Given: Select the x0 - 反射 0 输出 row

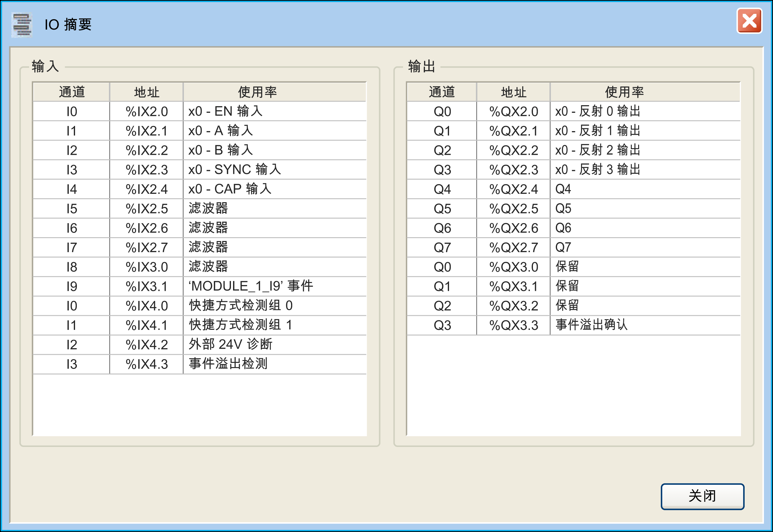Looking at the screenshot, I should (597, 111).
